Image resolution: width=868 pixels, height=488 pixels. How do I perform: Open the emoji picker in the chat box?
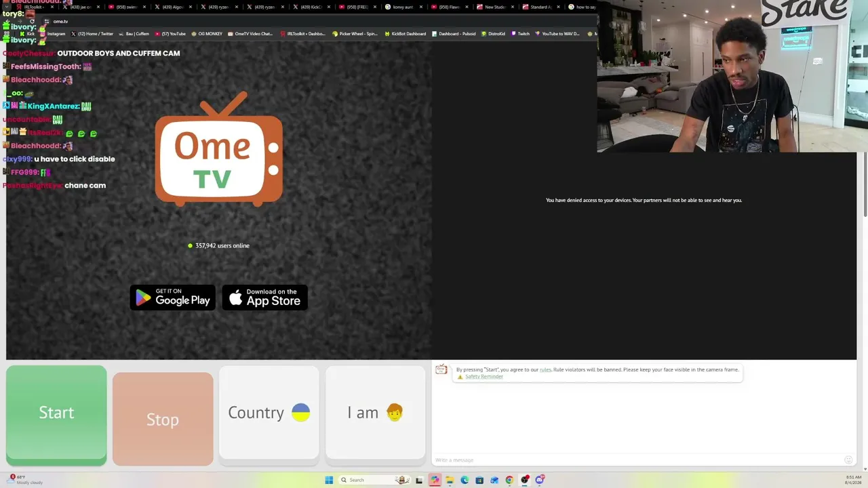pos(848,460)
